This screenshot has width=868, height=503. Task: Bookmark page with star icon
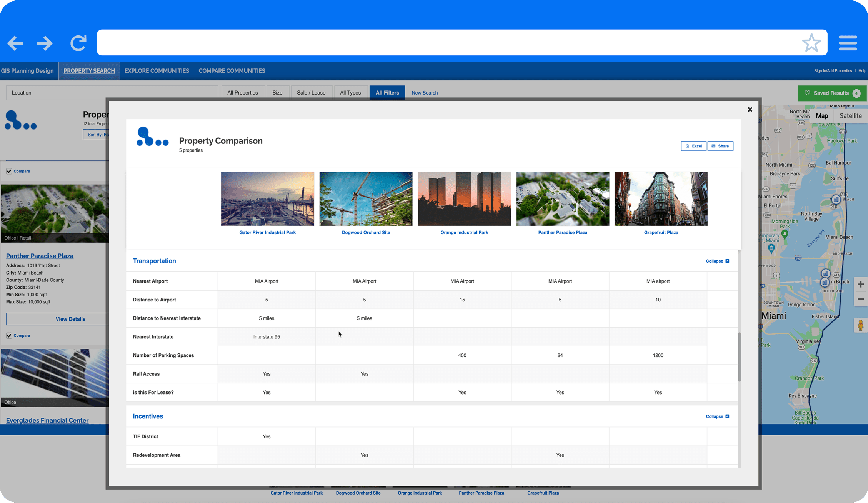811,43
